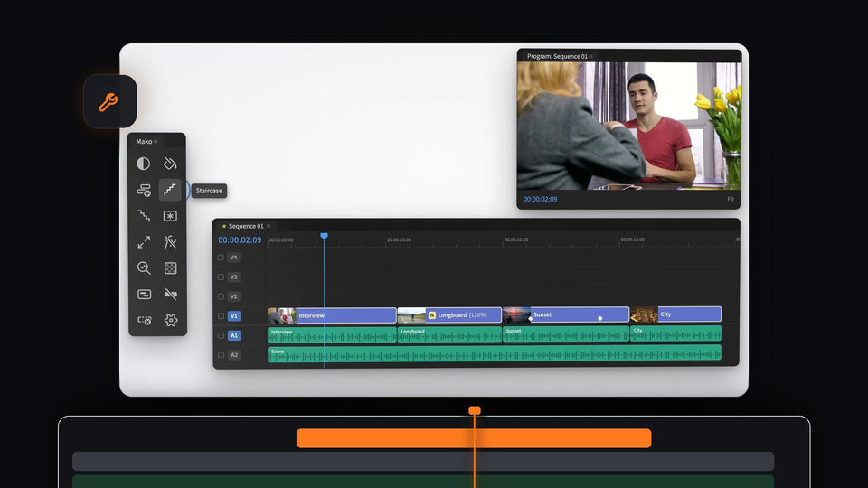
Task: Click the blue playhead handle on the ruler
Action: [x=325, y=236]
